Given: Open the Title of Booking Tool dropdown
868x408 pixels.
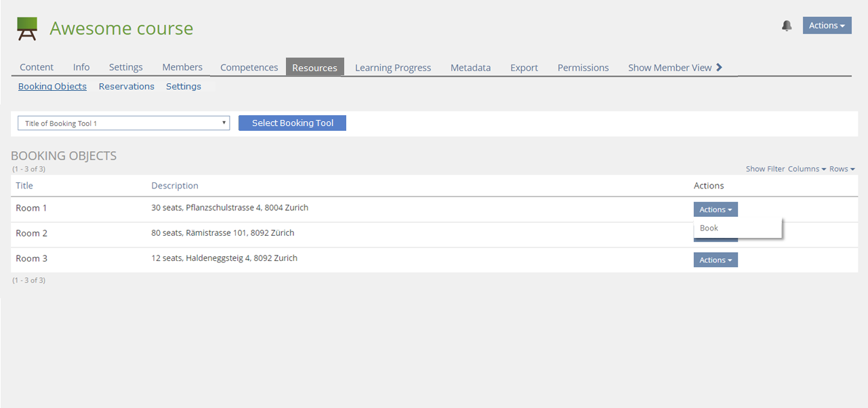Looking at the screenshot, I should [x=123, y=123].
